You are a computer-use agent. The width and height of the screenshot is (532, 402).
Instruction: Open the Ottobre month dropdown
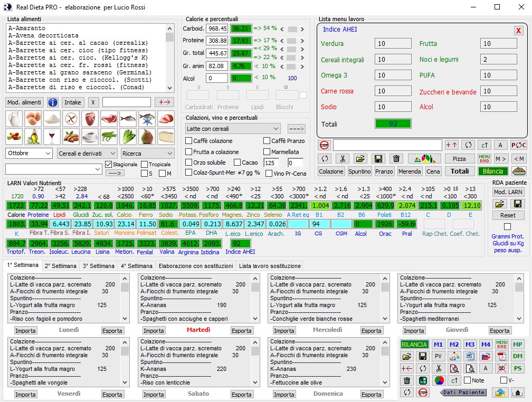point(29,154)
